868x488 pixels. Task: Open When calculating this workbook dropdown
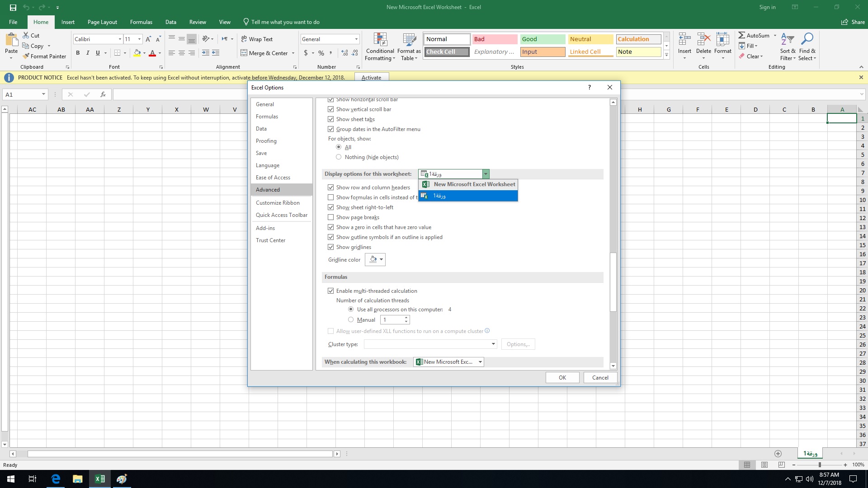coord(480,362)
